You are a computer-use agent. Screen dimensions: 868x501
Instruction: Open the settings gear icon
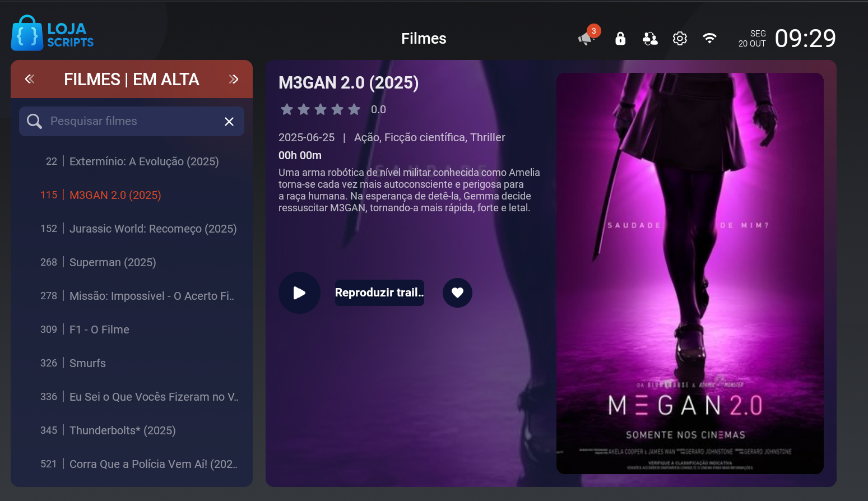tap(680, 38)
